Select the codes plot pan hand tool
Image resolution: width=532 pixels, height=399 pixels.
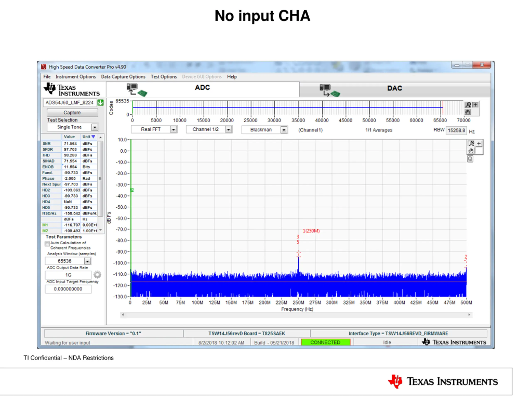[468, 112]
